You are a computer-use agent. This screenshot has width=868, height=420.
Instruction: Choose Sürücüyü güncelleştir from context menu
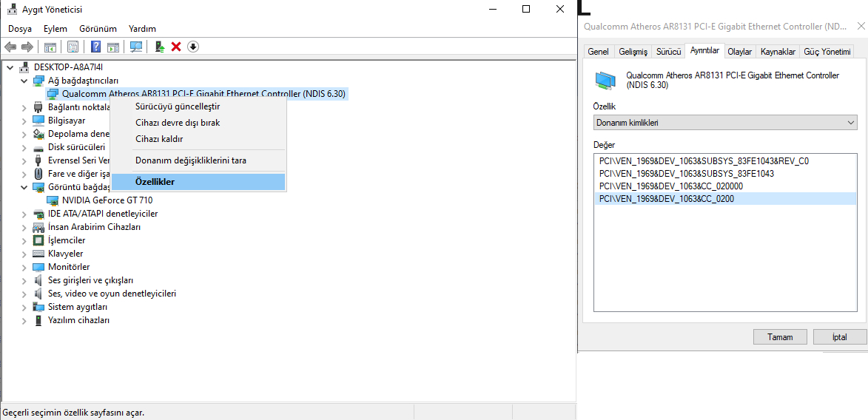198,106
